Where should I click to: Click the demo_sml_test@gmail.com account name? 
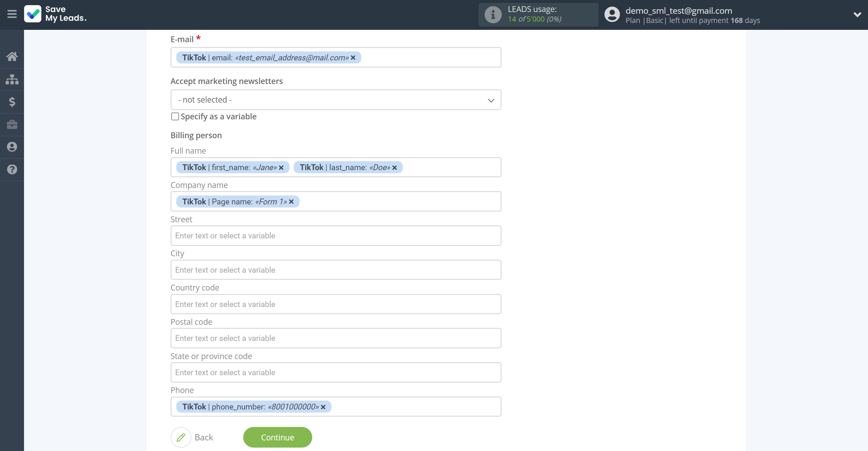679,11
